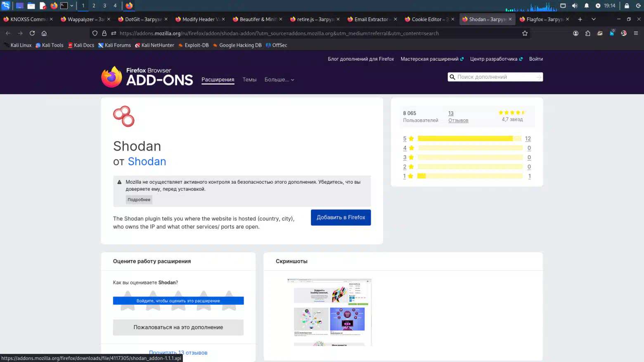The image size is (644, 362).
Task: Select the Расширения navigation item
Action: (x=218, y=80)
